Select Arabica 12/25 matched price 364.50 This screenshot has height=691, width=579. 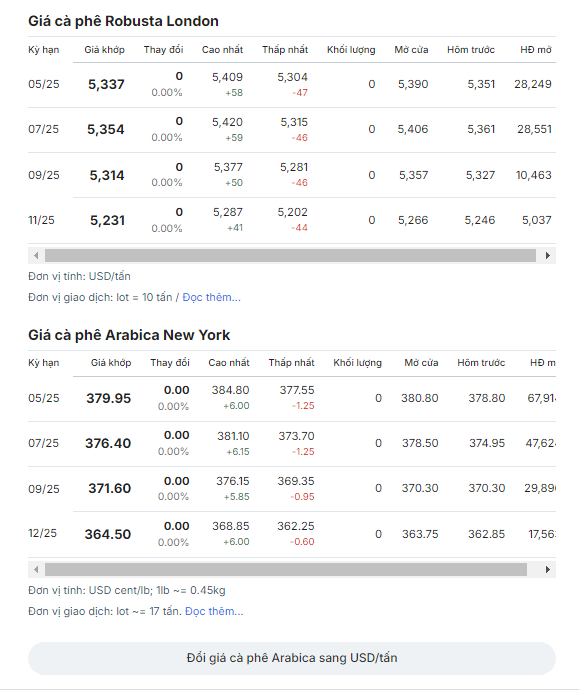click(x=108, y=534)
